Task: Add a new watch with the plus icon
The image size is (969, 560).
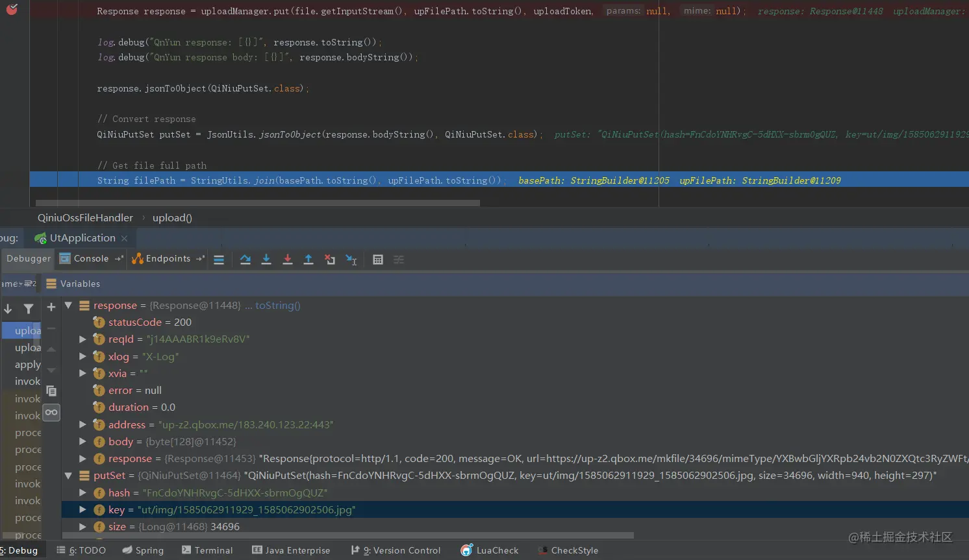Action: pos(51,307)
